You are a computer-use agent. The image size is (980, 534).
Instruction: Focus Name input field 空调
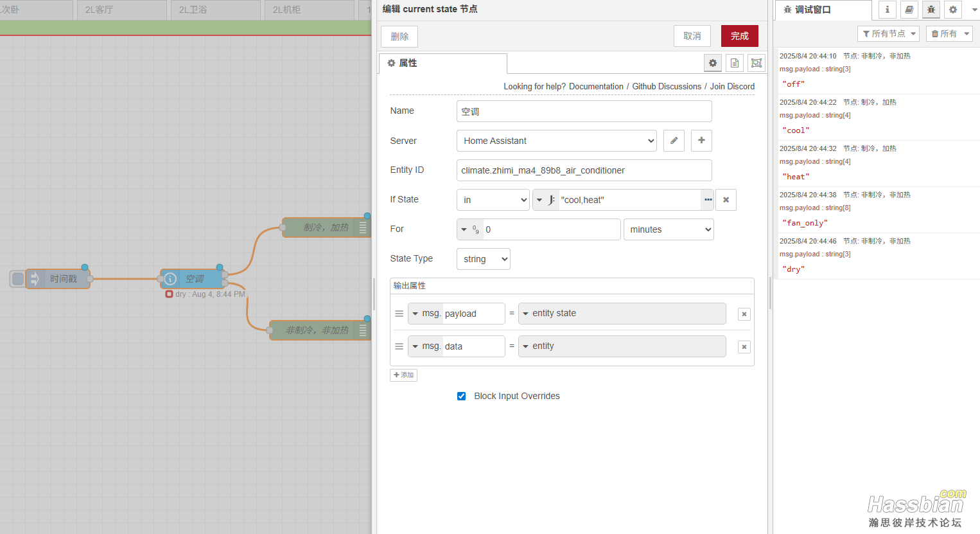point(584,111)
